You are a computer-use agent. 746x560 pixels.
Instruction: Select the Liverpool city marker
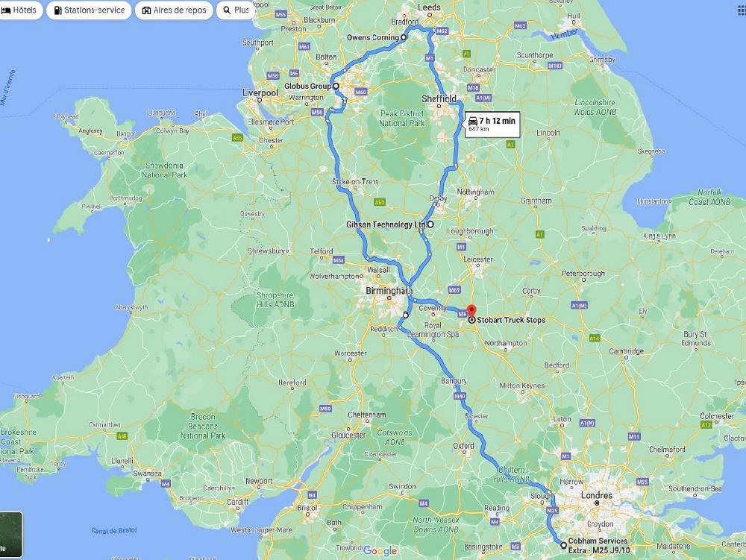pyautogui.click(x=260, y=100)
